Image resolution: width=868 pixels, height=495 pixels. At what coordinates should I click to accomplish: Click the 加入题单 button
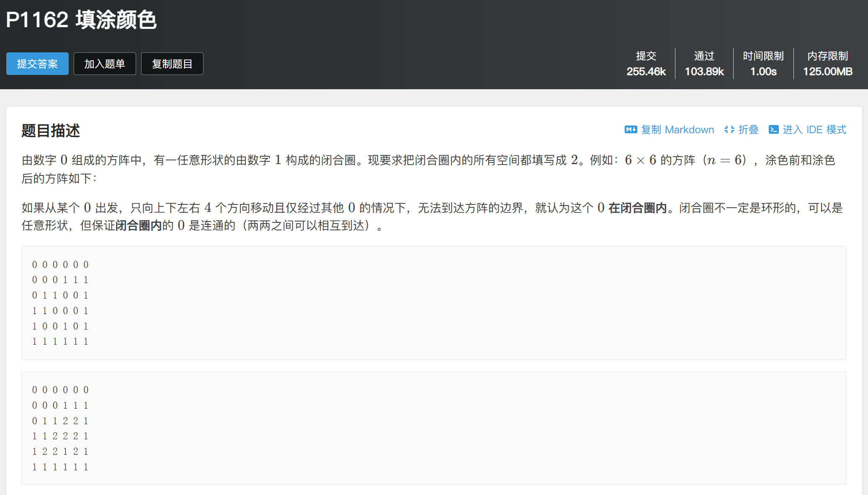point(105,64)
